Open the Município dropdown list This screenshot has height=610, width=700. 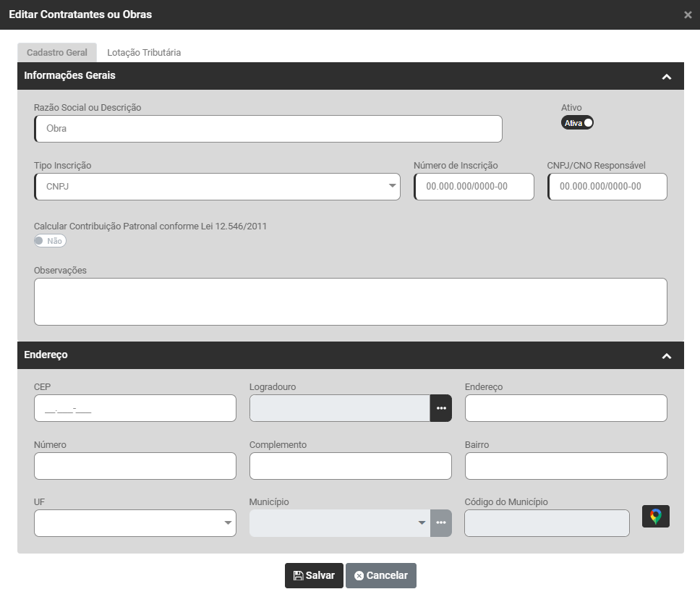click(x=340, y=523)
